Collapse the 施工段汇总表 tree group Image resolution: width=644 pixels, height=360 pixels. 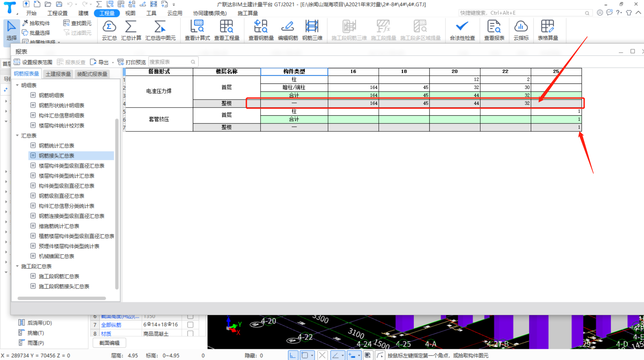coord(17,266)
